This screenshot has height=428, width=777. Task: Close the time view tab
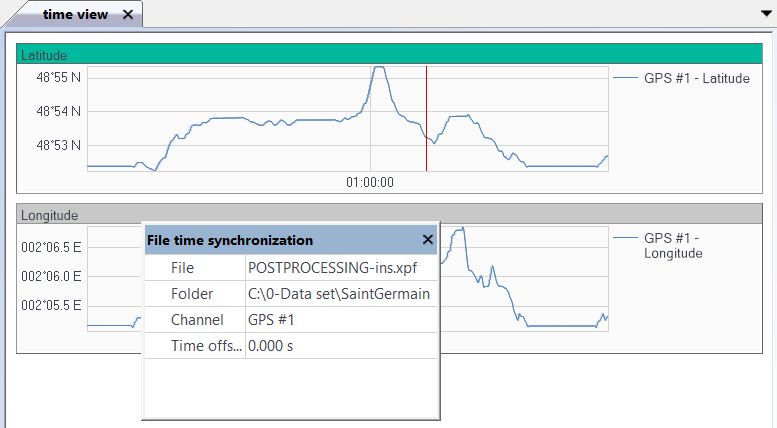click(x=127, y=15)
